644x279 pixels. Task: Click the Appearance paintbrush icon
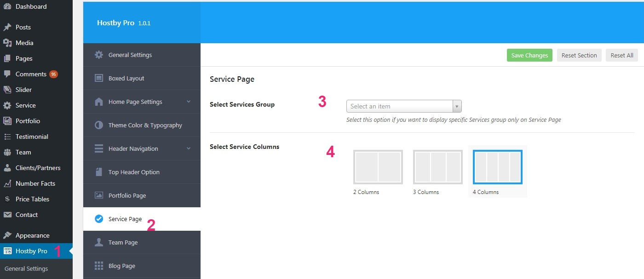(7, 235)
